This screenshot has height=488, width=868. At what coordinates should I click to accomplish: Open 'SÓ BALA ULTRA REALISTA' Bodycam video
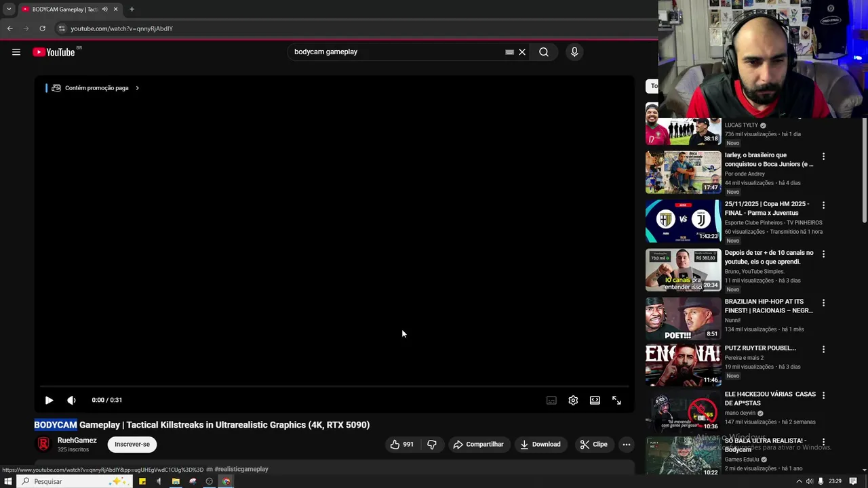[x=683, y=456]
